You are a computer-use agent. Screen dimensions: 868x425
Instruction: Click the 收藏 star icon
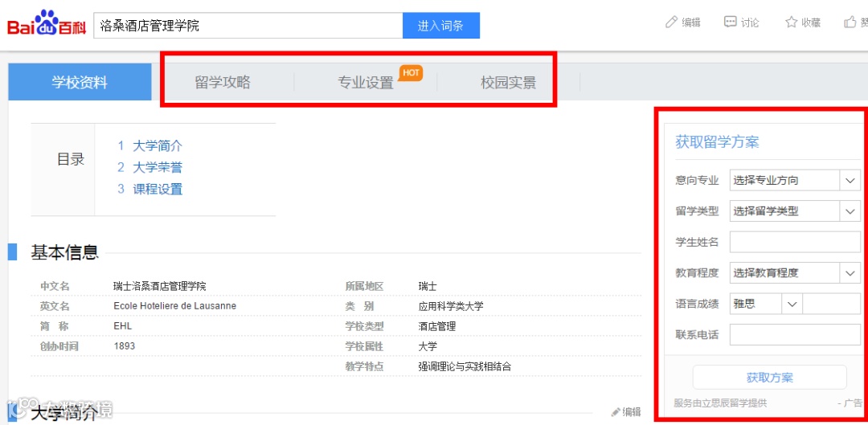[x=791, y=22]
